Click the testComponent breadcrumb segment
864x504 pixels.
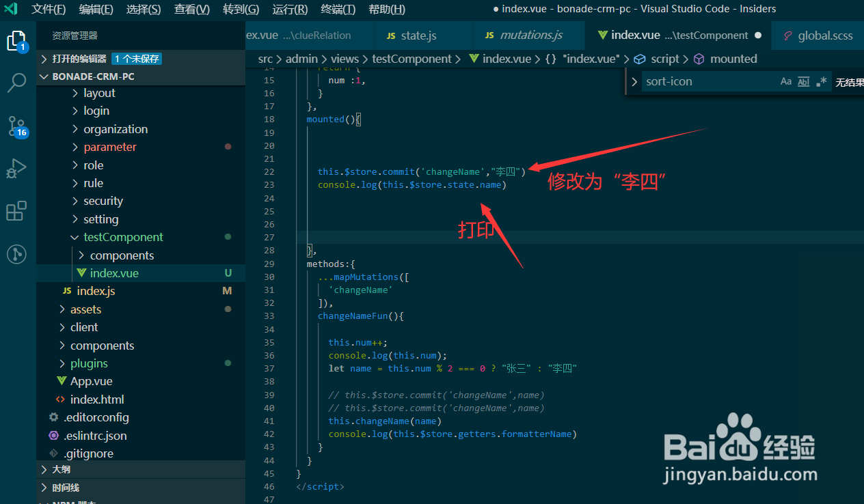411,59
